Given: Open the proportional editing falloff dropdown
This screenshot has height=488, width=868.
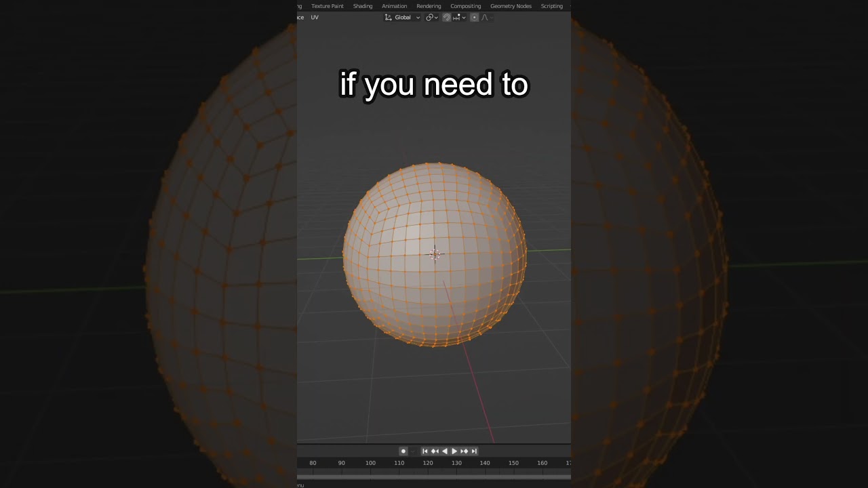Looking at the screenshot, I should pyautogui.click(x=487, y=18).
